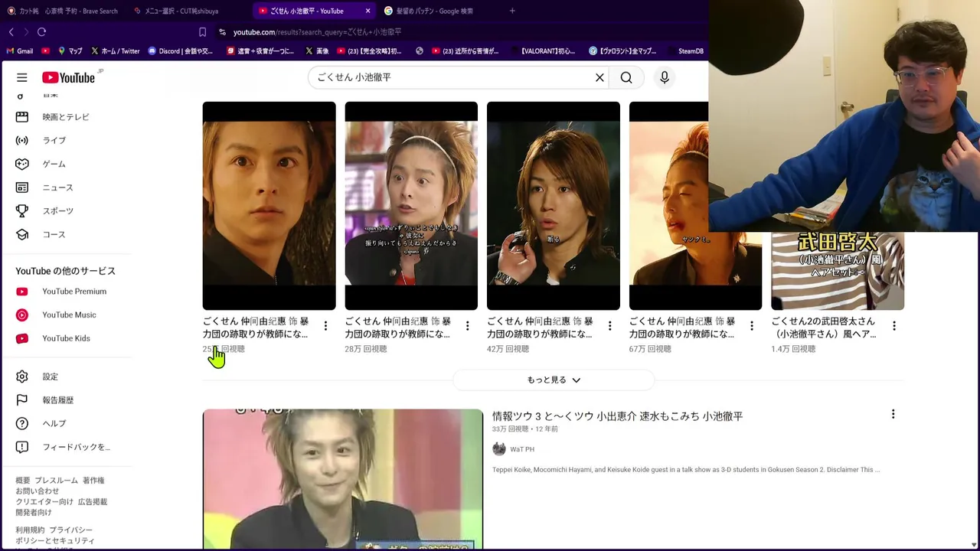This screenshot has width=980, height=551.
Task: Bookmark this page with bookmark icon
Action: (202, 31)
